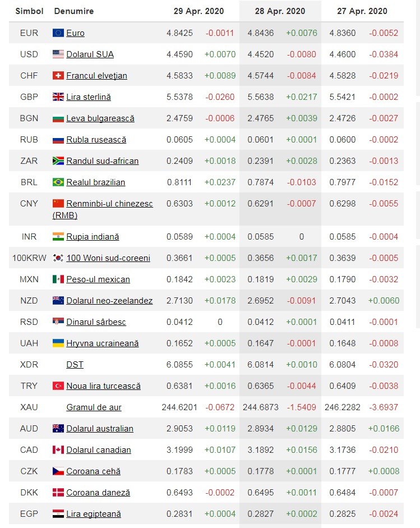The image size is (420, 528).
Task: Click the Russian flag icon
Action: coord(58,139)
